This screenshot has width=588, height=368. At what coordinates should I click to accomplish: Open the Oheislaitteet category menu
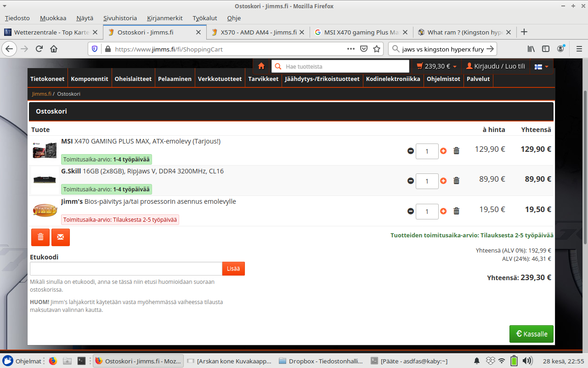pyautogui.click(x=133, y=79)
